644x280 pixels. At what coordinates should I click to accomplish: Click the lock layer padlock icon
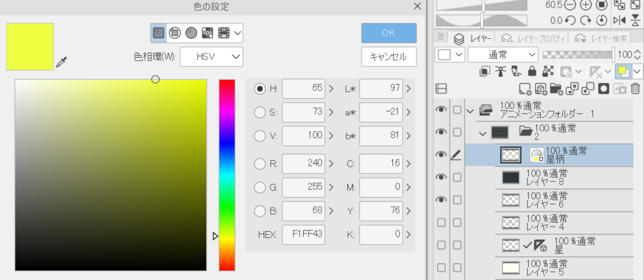(x=532, y=71)
